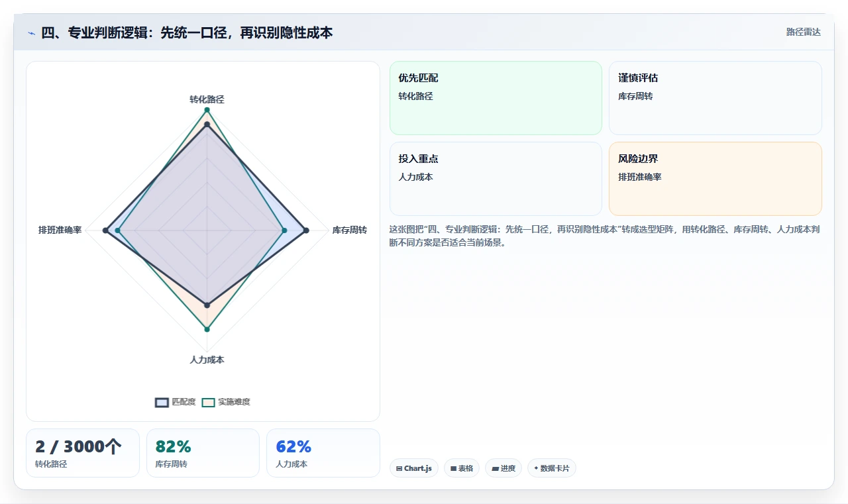Click the Chart.js tag chip
Screen dimensions: 848x504
(414, 468)
